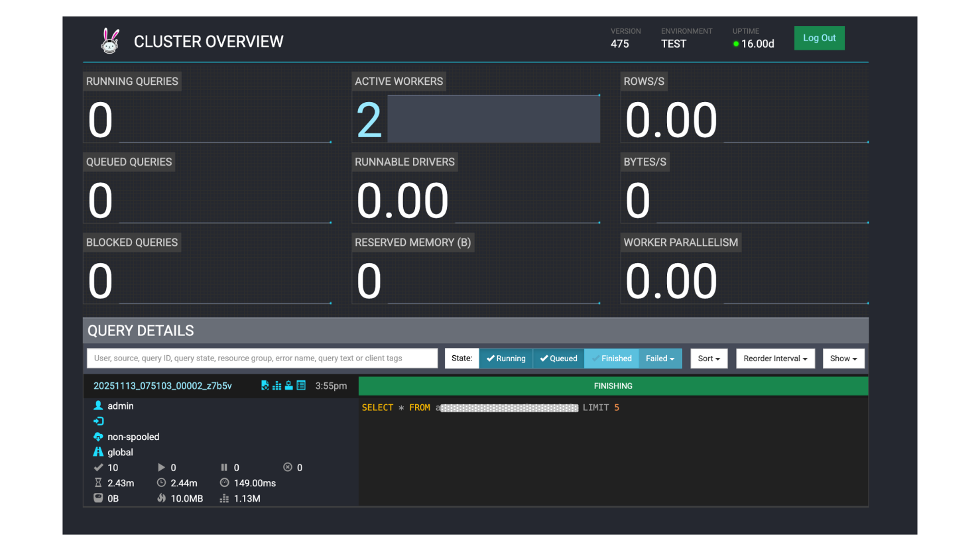
Task: Open the Sort dropdown
Action: (x=709, y=358)
